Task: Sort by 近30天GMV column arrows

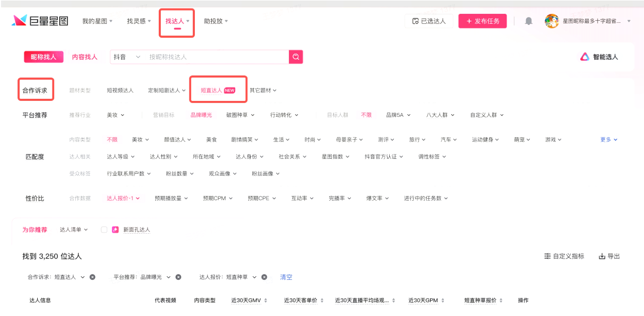Action: coord(265,301)
